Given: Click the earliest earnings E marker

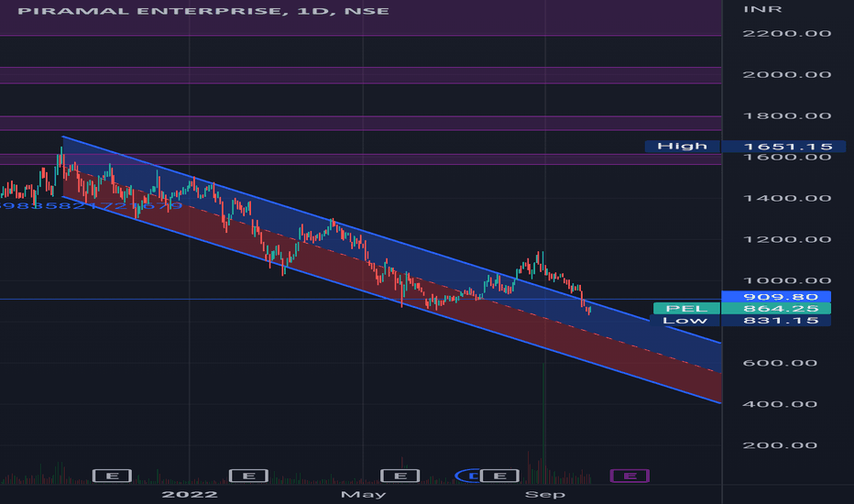Looking at the screenshot, I should pyautogui.click(x=112, y=476).
